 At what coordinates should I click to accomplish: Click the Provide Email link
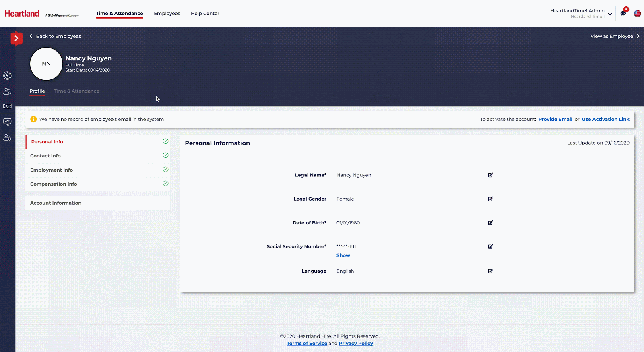click(x=555, y=119)
